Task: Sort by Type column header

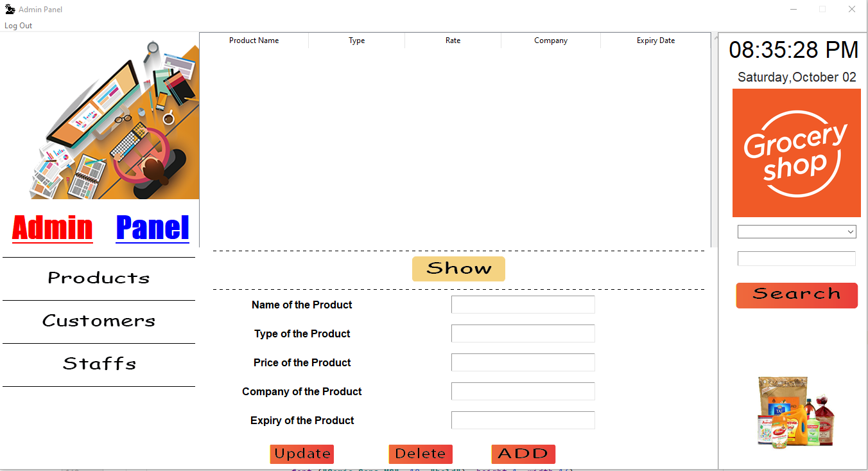Action: tap(357, 40)
